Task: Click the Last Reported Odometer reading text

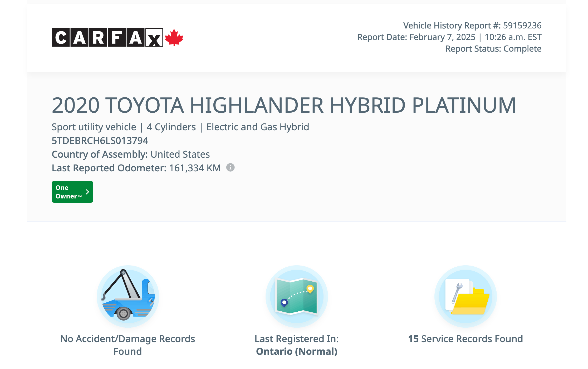Action: point(136,168)
